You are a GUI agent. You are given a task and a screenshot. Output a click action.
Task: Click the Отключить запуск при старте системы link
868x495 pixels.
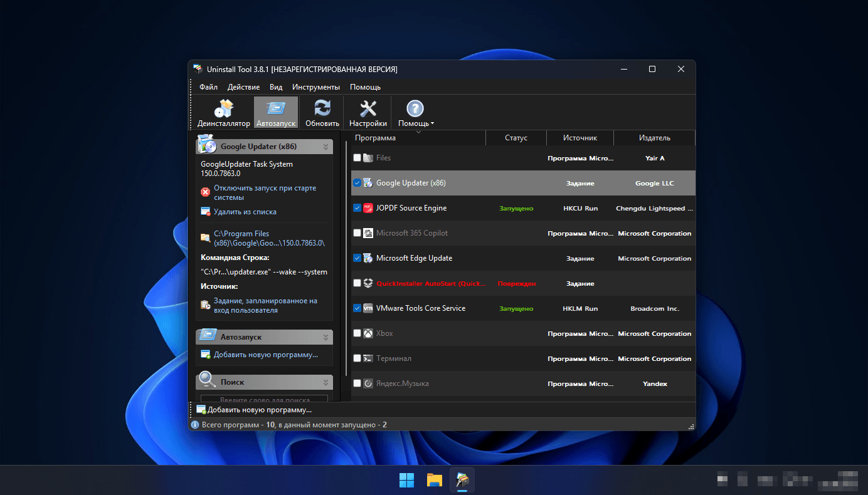265,192
